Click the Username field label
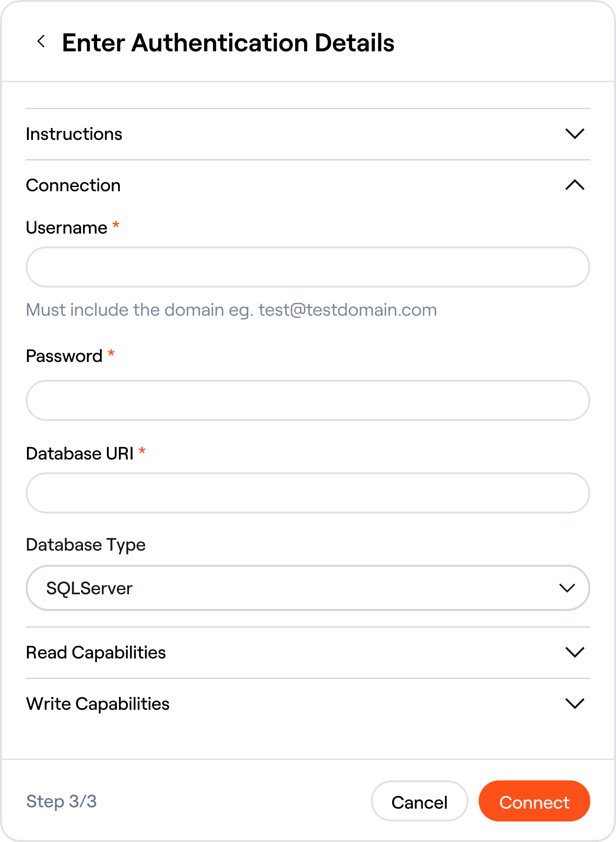Screen dimensions: 616x842 67,228
